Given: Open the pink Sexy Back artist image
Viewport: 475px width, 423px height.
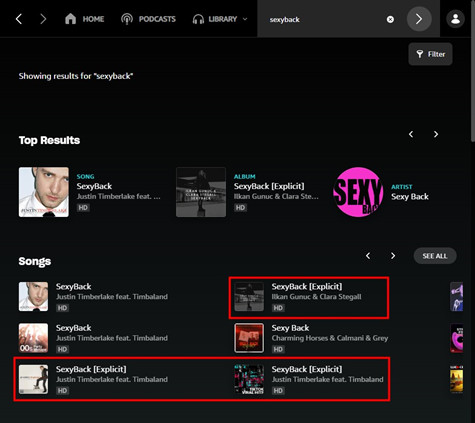Looking at the screenshot, I should pos(358,192).
